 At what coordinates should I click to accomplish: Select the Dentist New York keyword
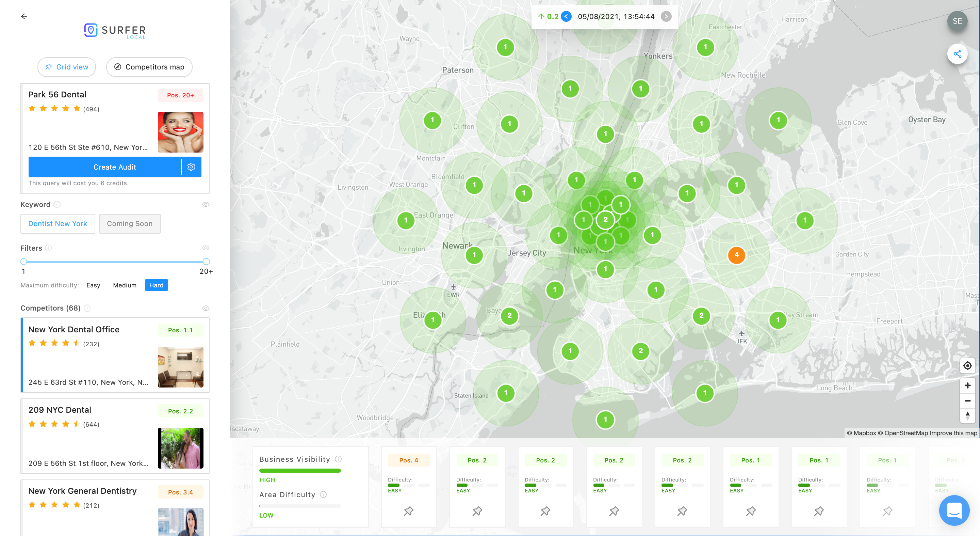[58, 223]
